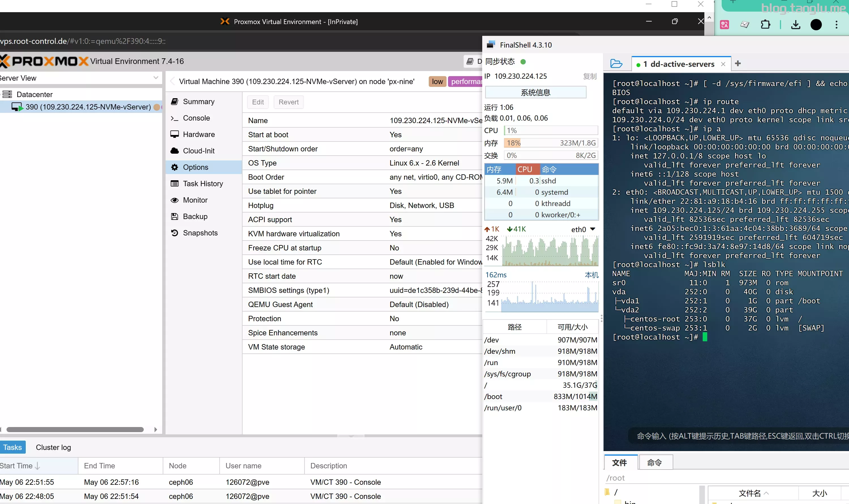Open Cloud-Init settings

pyautogui.click(x=199, y=151)
